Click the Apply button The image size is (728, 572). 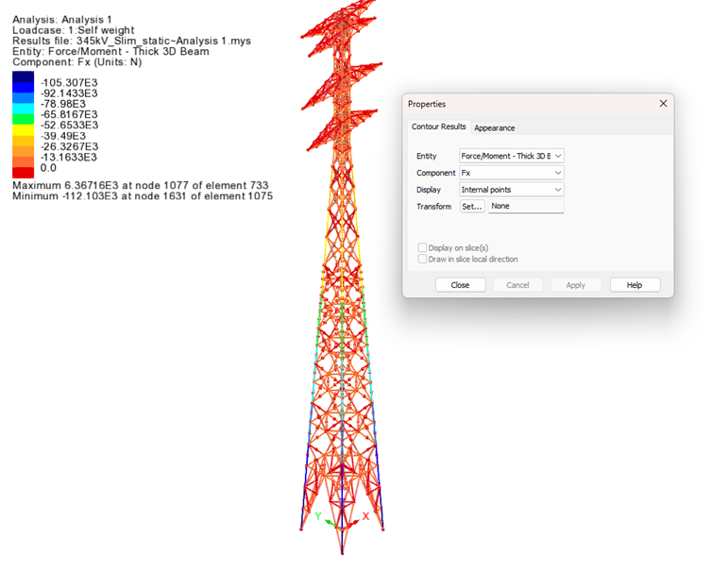(x=575, y=285)
